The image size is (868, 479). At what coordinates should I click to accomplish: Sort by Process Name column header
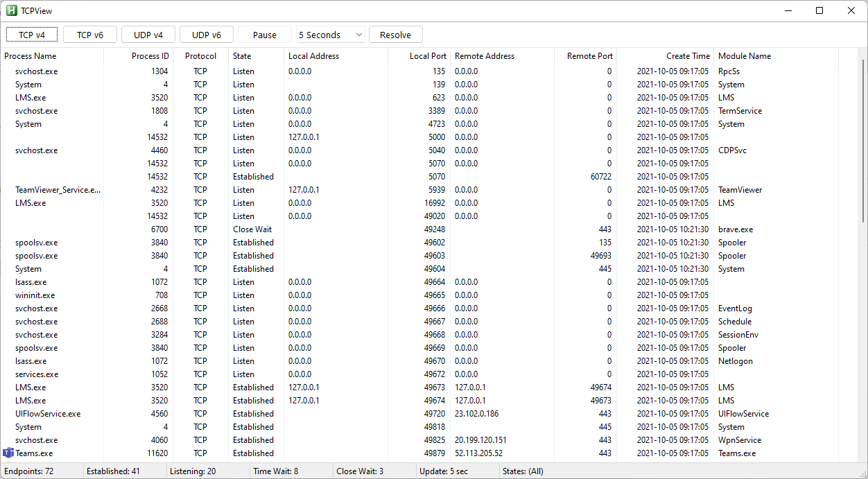[52, 56]
